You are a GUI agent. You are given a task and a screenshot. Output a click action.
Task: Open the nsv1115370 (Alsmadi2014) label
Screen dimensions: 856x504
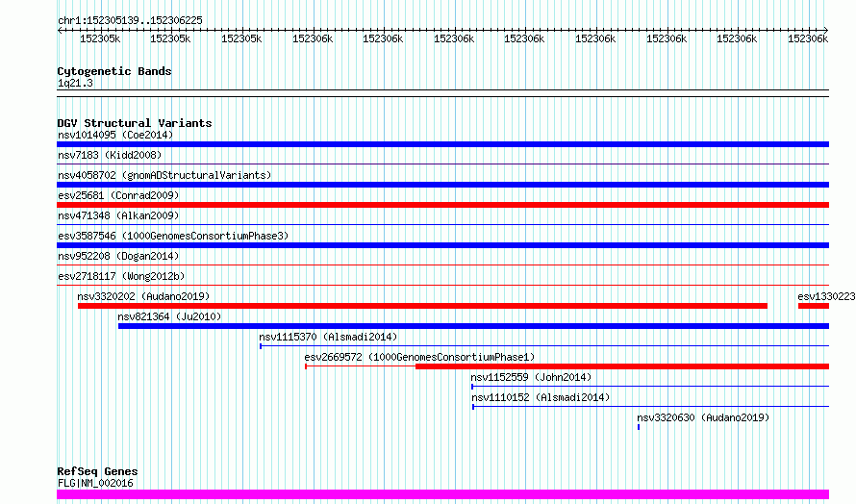click(x=328, y=337)
